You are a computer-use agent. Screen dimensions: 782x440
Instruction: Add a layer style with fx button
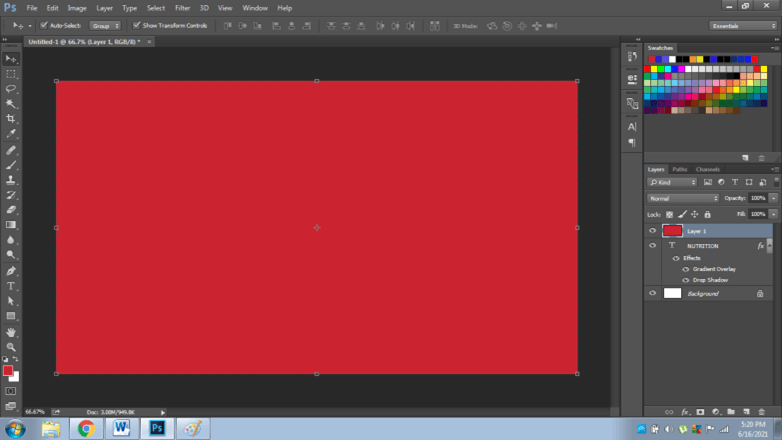(x=685, y=412)
